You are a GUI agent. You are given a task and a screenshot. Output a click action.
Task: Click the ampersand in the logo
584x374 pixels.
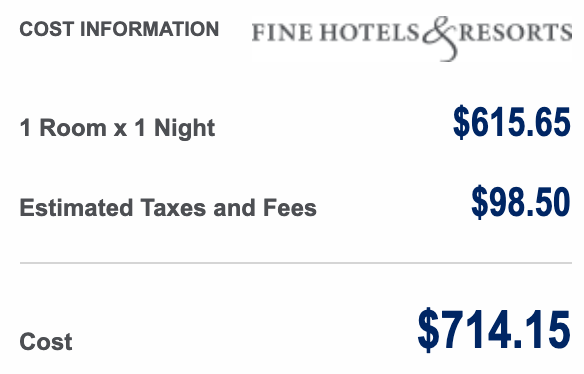440,38
